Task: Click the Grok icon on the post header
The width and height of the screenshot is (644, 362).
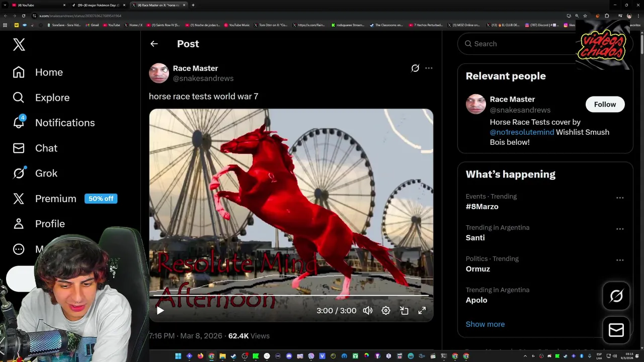Action: (415, 68)
